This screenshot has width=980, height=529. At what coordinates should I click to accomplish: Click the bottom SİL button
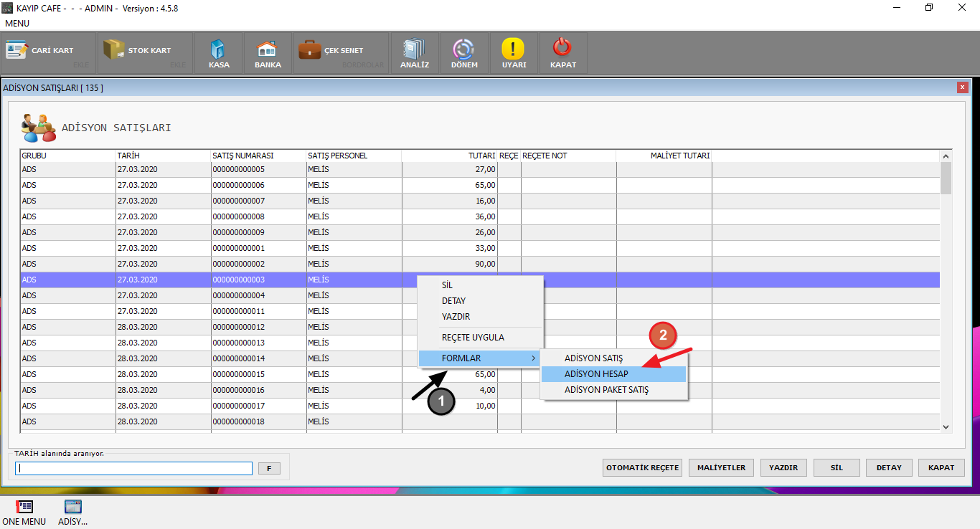[x=837, y=467]
